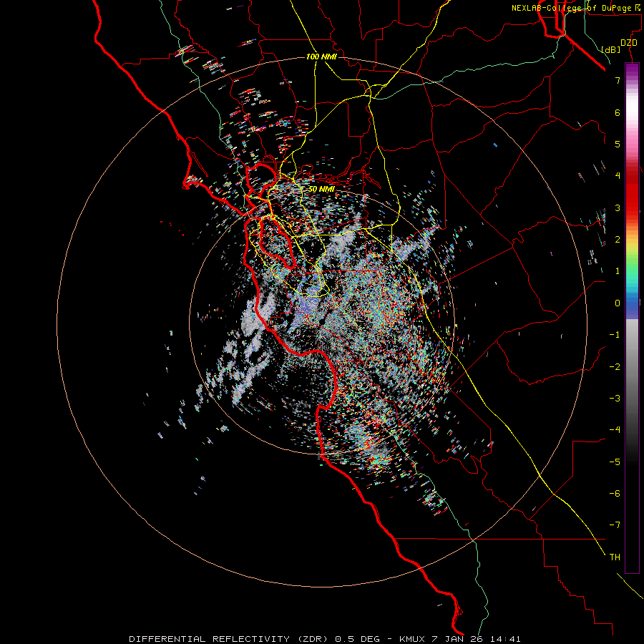Screen dimensions: 644x644
Task: Click the color scale value -7
Action: tap(615, 525)
